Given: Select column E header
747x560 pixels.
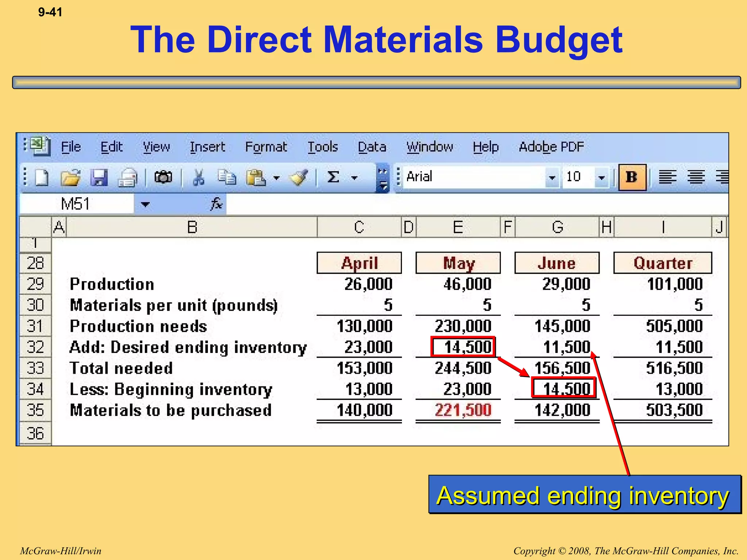Looking at the screenshot, I should [458, 227].
